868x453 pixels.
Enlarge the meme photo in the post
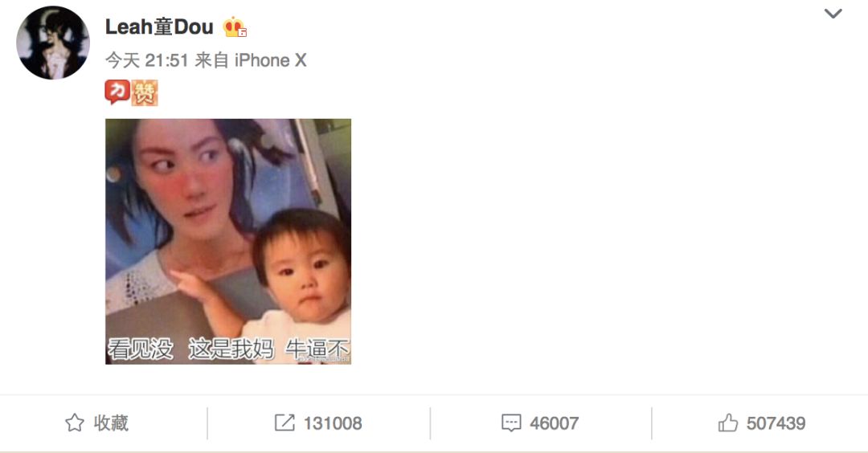[228, 241]
